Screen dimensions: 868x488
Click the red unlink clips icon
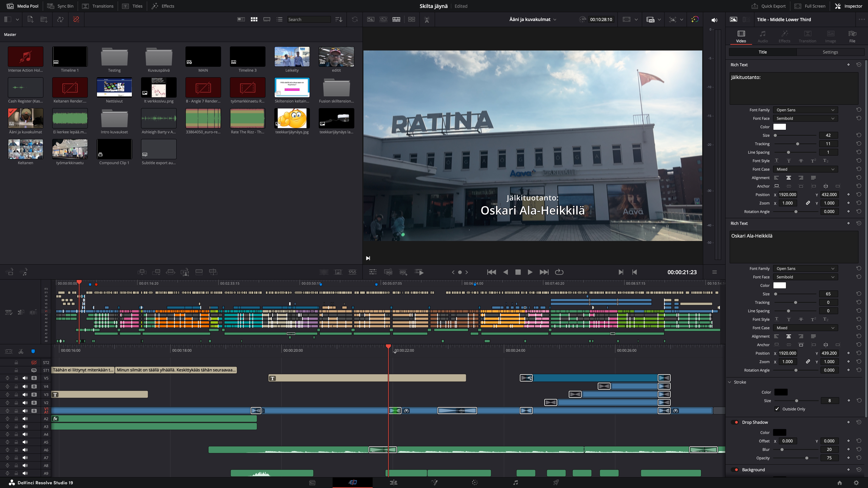click(76, 19)
